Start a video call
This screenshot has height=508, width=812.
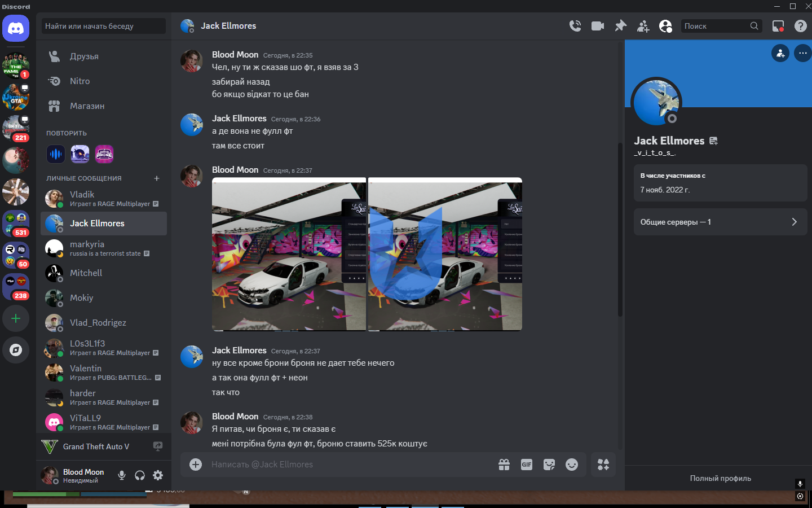[x=598, y=26]
